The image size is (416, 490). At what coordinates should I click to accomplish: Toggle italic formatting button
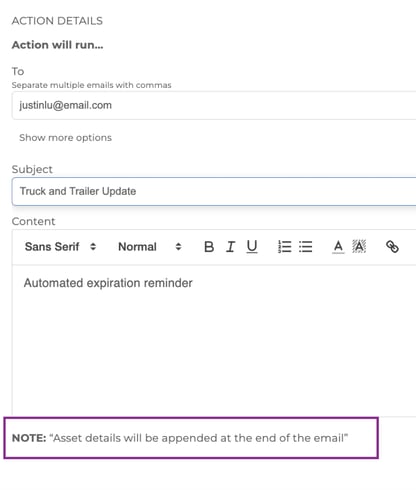click(230, 247)
